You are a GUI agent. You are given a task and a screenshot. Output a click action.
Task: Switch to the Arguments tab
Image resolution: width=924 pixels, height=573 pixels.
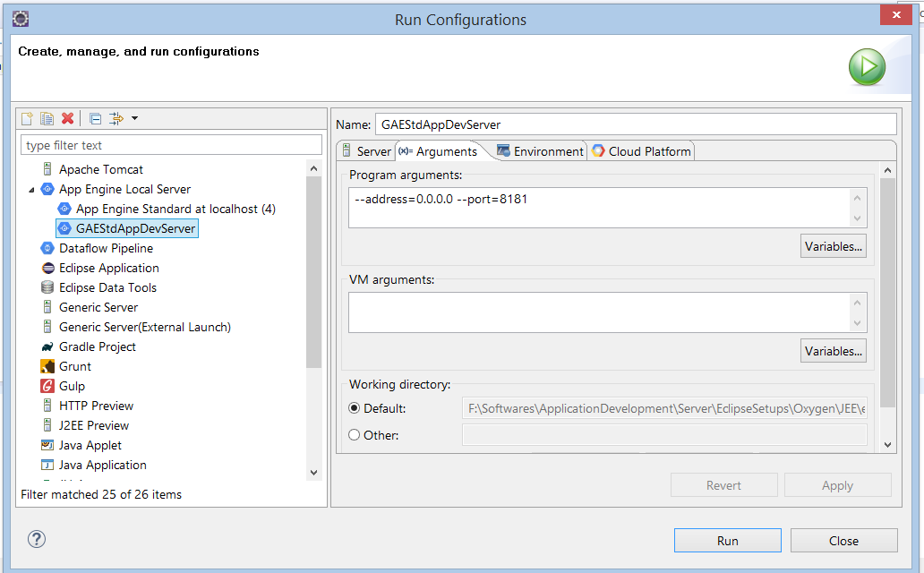tap(438, 151)
